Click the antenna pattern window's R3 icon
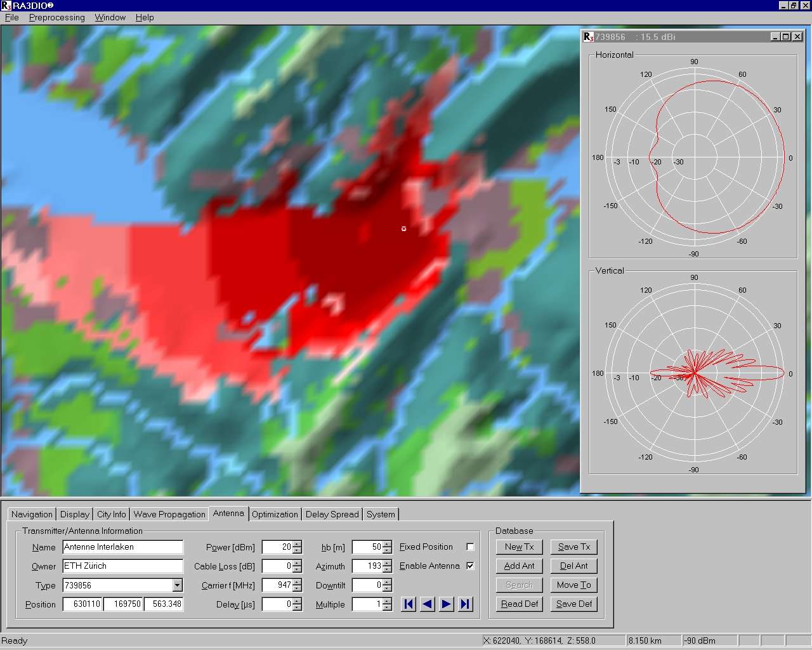812x650 pixels. tap(588, 37)
